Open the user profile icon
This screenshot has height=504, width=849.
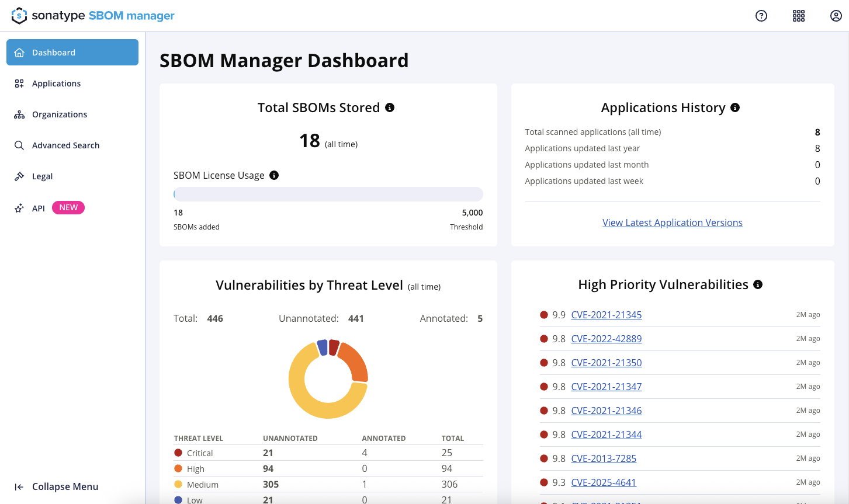point(836,16)
